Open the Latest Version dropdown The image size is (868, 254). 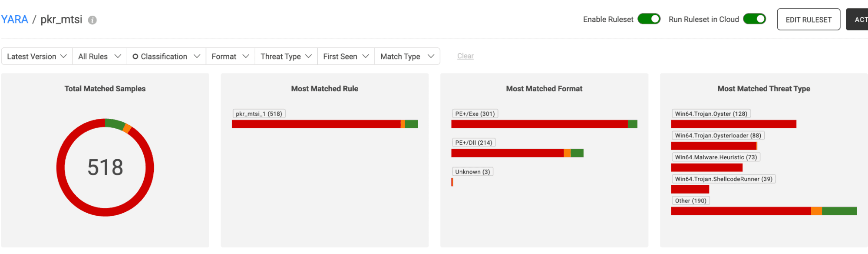coord(37,57)
